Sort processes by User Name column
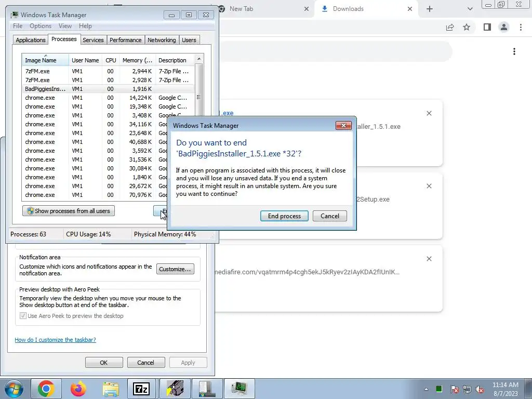 pos(85,60)
